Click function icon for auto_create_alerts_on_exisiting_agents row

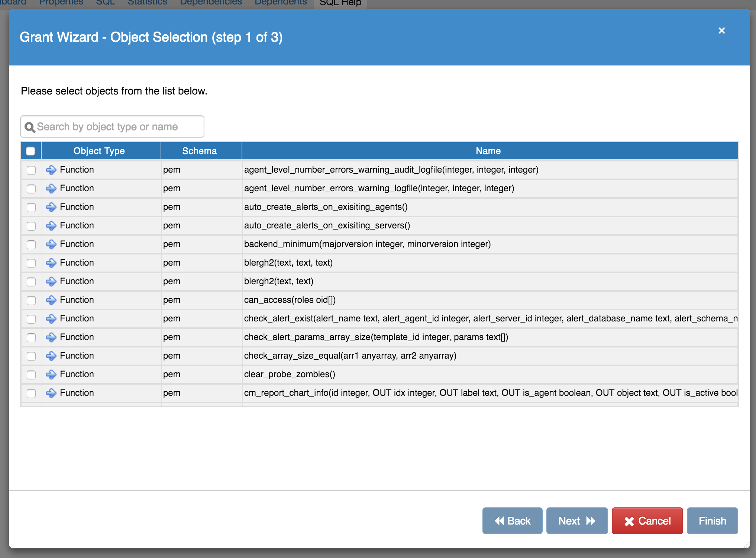pos(51,207)
